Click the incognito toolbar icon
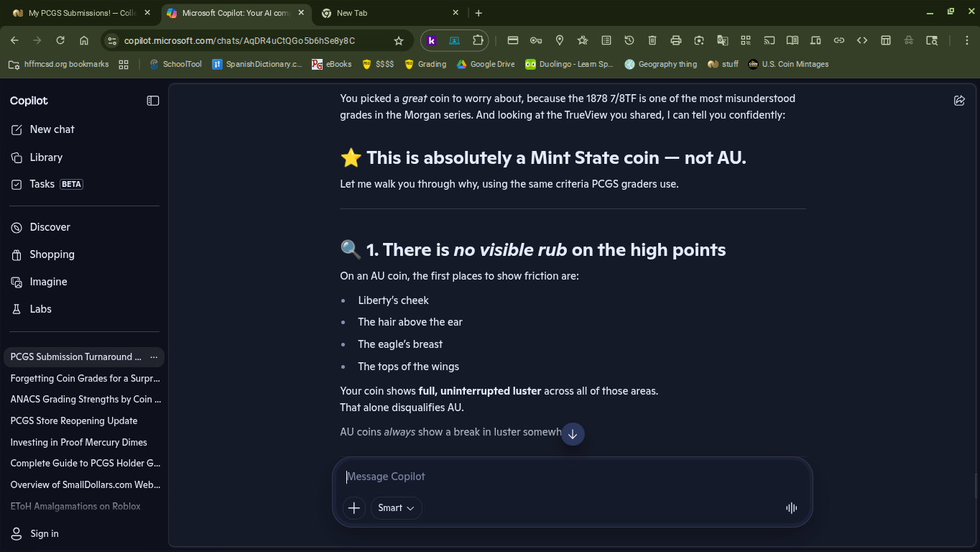 tap(909, 40)
